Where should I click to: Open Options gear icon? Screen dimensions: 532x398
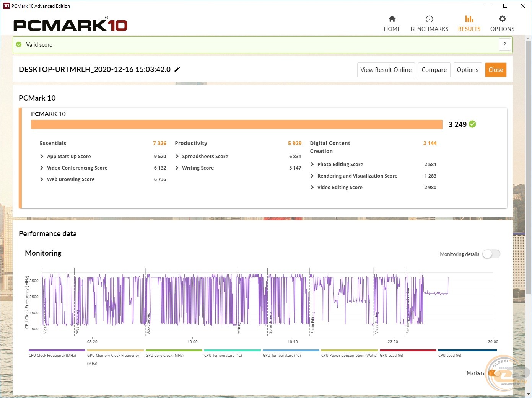click(502, 19)
